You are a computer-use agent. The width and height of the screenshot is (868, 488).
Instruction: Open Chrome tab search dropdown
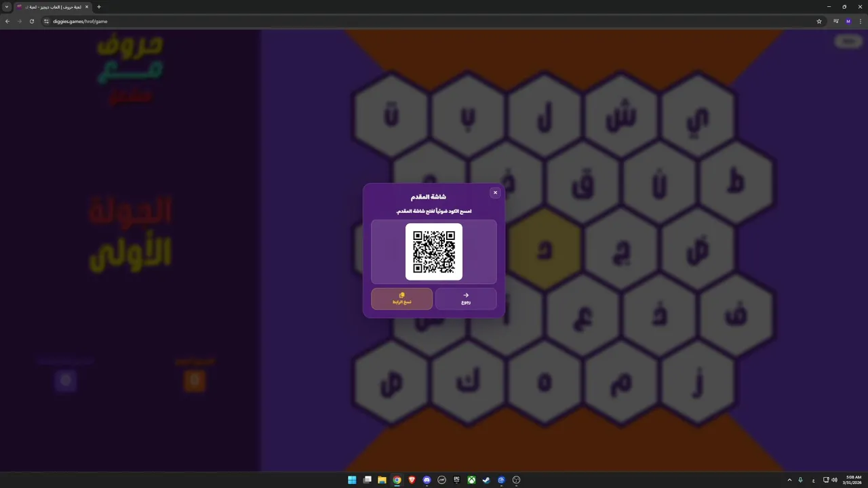coord(7,7)
